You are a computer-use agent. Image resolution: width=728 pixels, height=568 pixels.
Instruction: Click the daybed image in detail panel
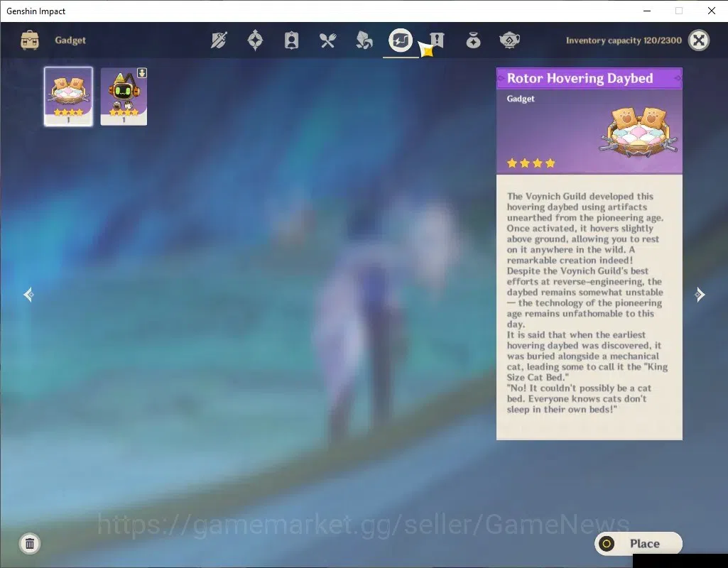[x=639, y=132]
